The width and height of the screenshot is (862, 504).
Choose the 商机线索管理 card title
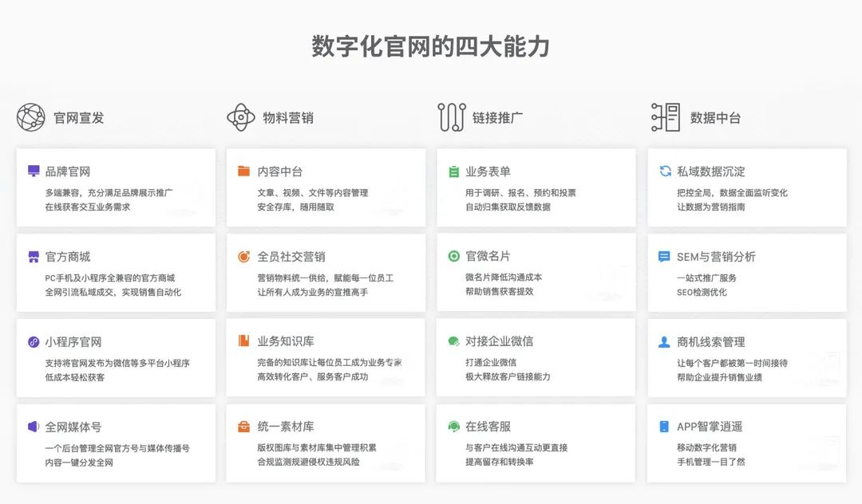point(711,342)
